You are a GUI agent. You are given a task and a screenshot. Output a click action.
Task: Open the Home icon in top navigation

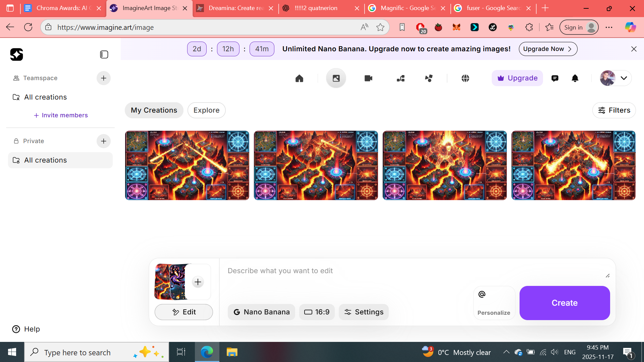coord(299,78)
